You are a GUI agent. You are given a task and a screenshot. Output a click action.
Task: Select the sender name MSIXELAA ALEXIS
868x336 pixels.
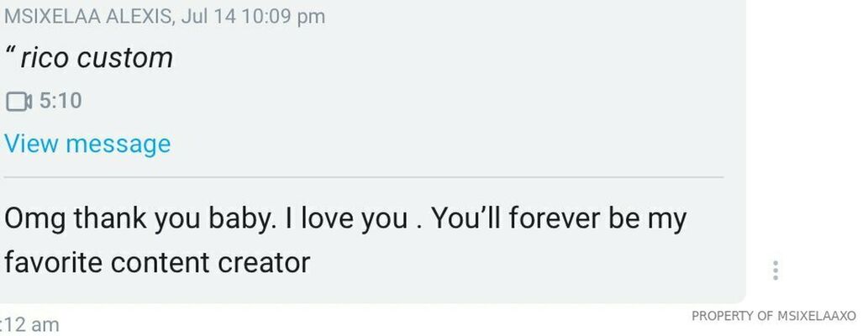coord(85,16)
